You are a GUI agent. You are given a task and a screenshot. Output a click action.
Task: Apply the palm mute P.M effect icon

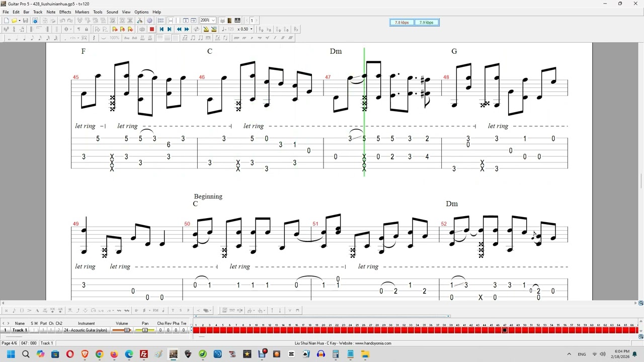pos(155,310)
